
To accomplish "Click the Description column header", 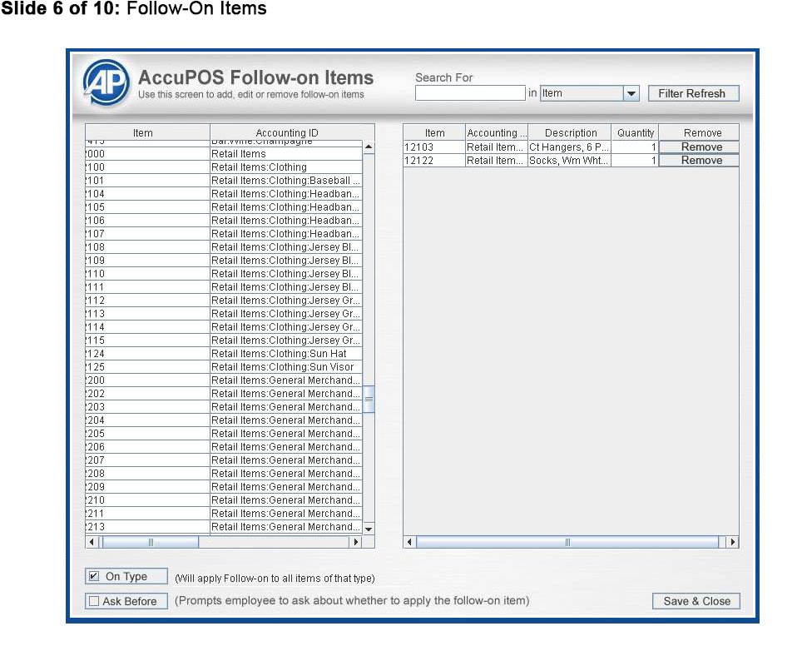I will coord(570,132).
